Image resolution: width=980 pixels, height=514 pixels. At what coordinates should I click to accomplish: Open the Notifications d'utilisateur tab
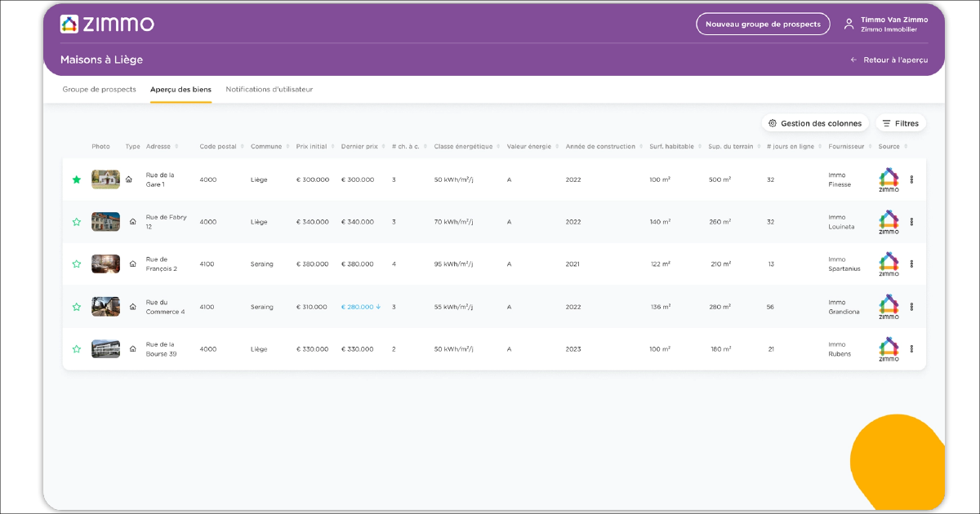269,90
